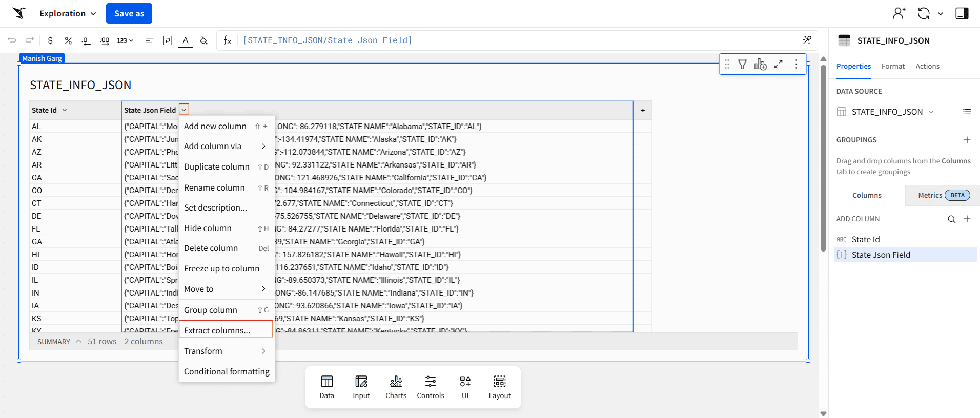
Task: Choose Conditional formatting menu item
Action: (x=227, y=372)
